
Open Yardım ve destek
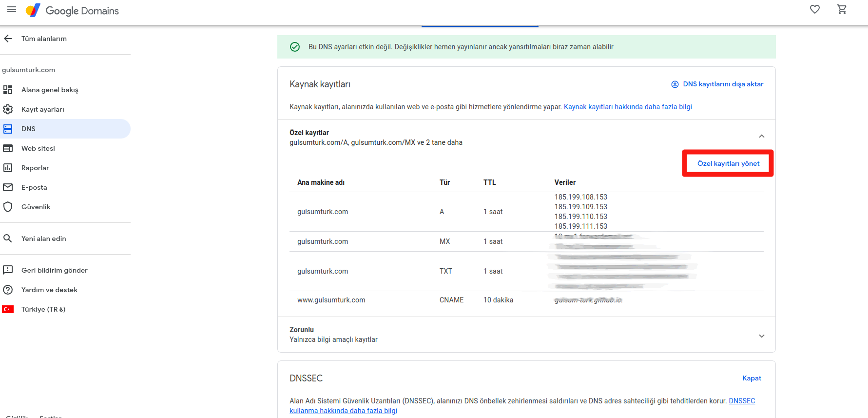[x=49, y=290]
